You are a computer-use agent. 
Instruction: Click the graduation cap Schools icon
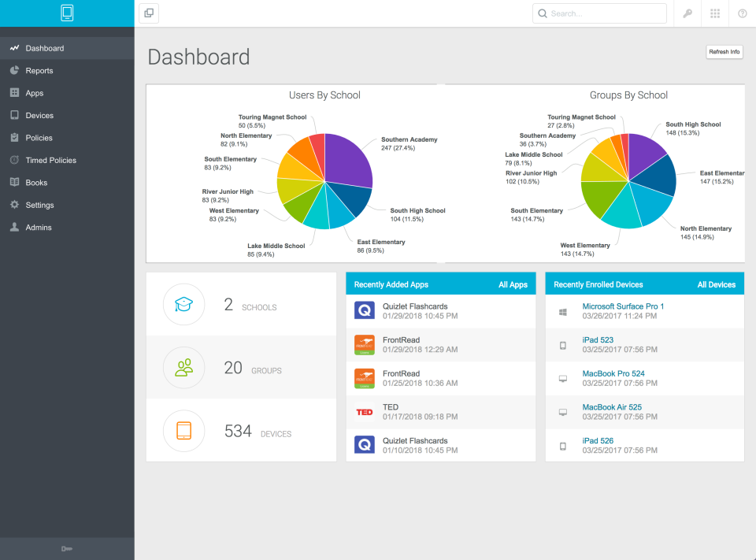point(183,304)
